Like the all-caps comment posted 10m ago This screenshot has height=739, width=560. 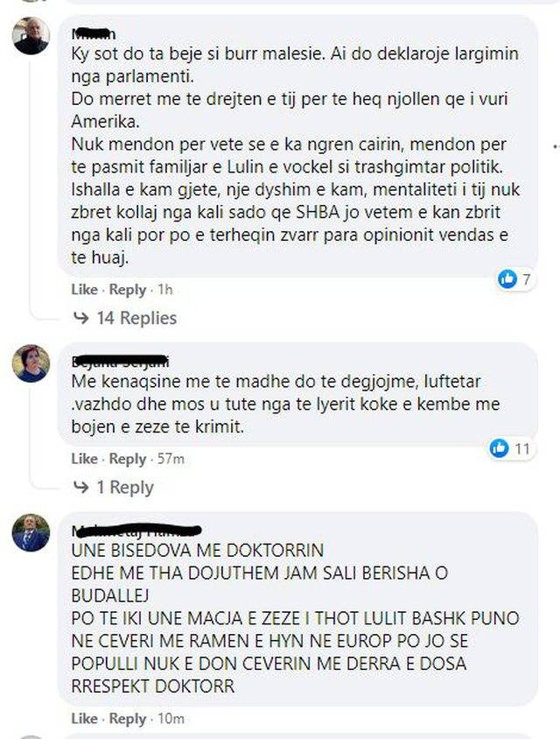pos(84,719)
